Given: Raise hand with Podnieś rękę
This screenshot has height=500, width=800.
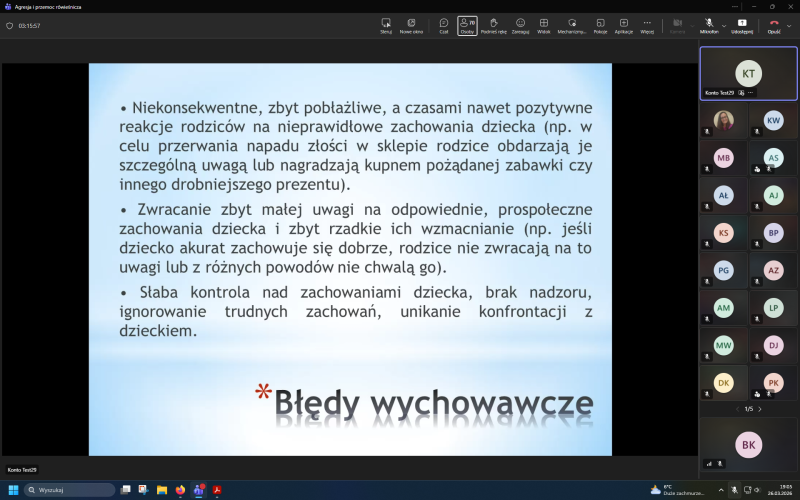Looking at the screenshot, I should pyautogui.click(x=493, y=25).
